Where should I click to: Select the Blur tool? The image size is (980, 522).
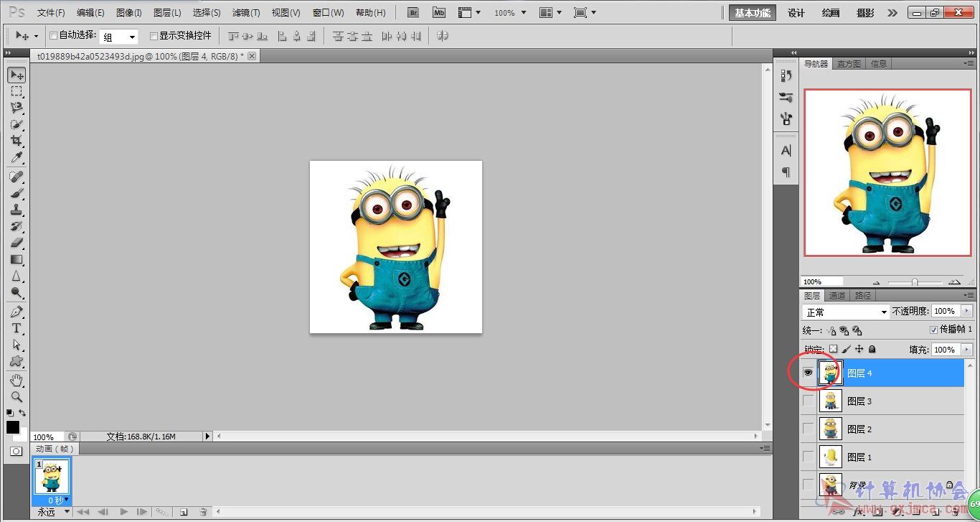point(17,276)
